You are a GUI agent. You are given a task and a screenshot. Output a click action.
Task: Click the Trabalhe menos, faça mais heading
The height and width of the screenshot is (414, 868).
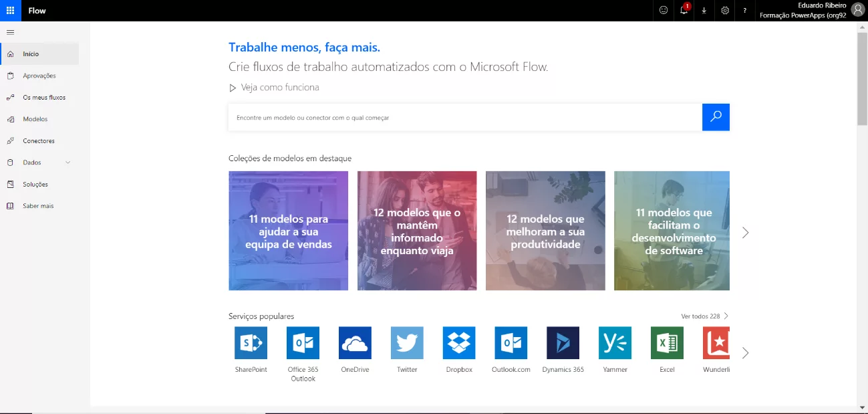click(304, 47)
